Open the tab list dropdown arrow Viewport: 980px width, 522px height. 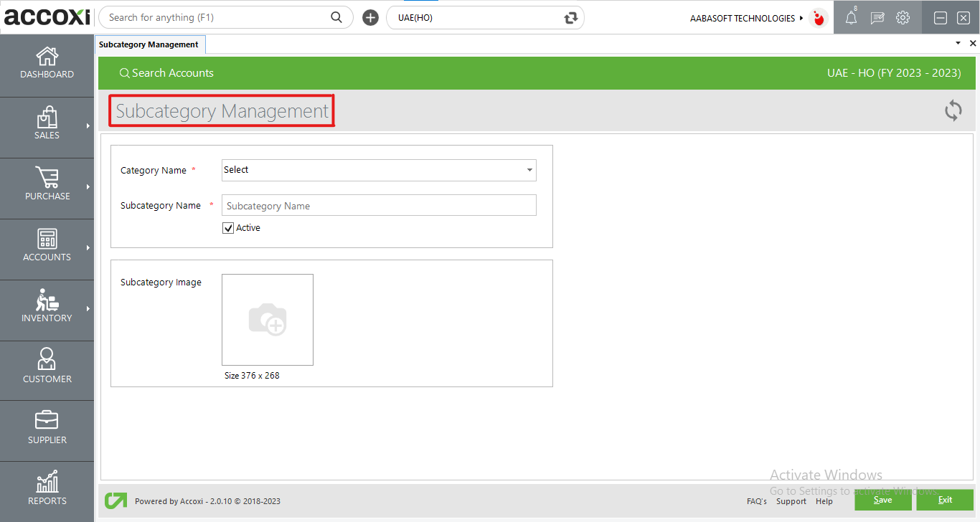point(957,43)
